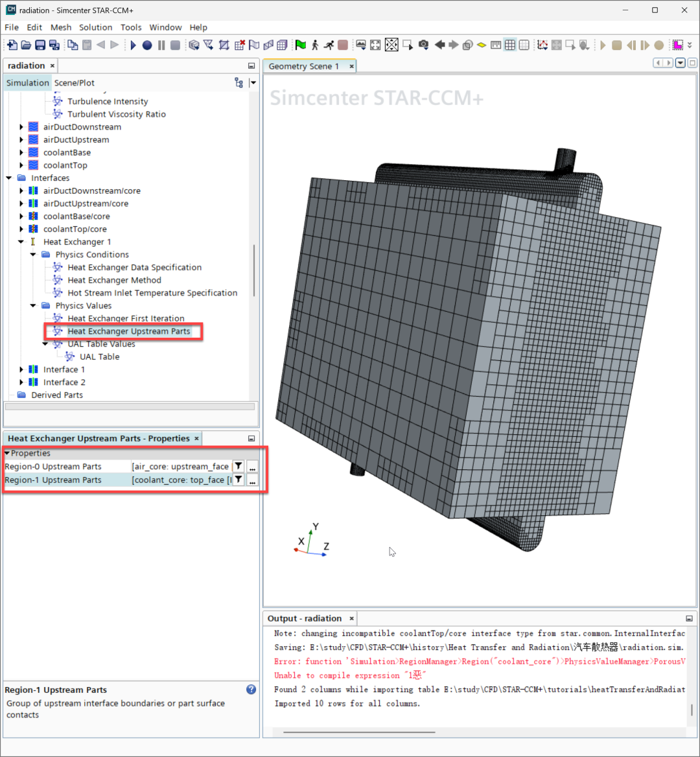700x757 pixels.
Task: Click the blue circle record icon
Action: click(x=147, y=45)
